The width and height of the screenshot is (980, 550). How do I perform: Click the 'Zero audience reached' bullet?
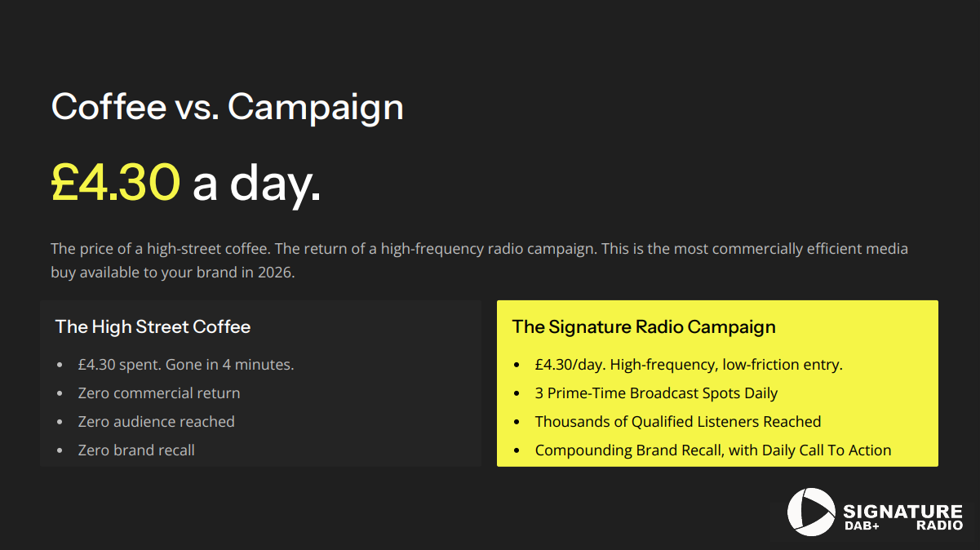coord(156,422)
